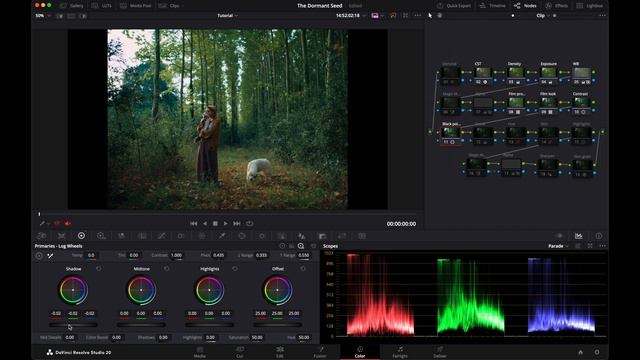Toggle bypass color grades in viewer

pos(393,16)
